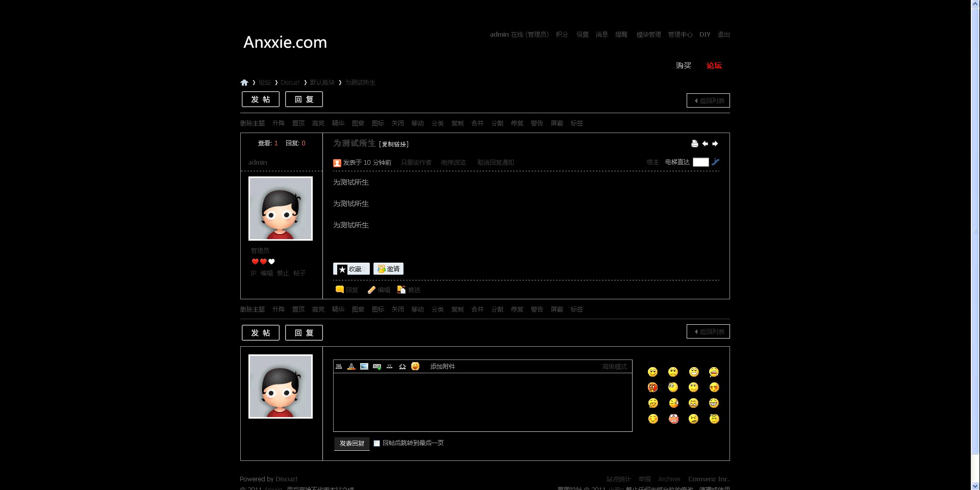Open 站点统计 footer link
The height and width of the screenshot is (490, 980).
(618, 479)
